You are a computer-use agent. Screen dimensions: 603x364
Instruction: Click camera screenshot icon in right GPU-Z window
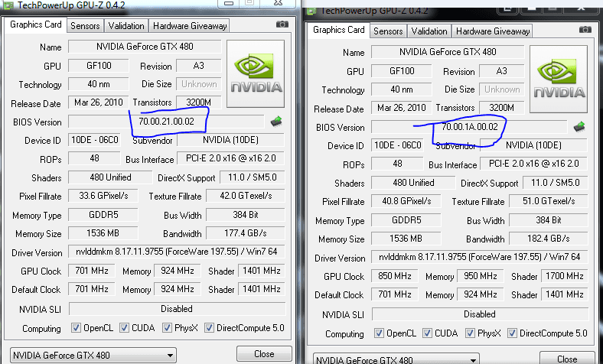[585, 30]
